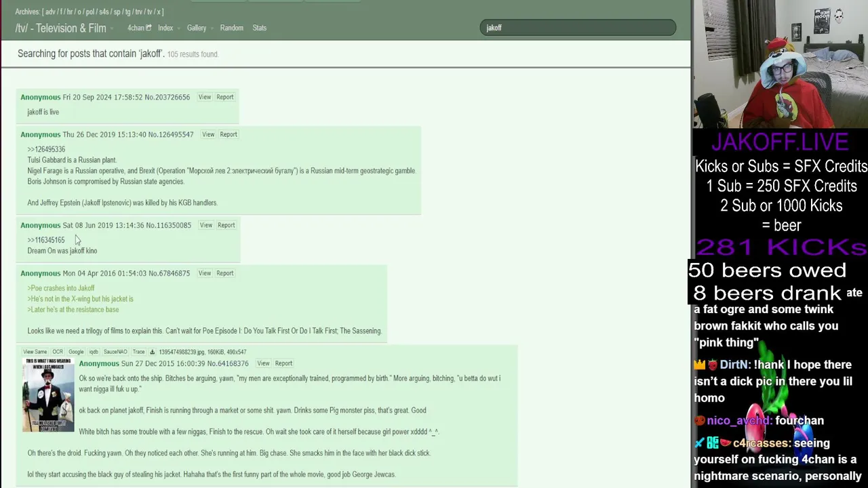The width and height of the screenshot is (868, 488).
Task: Click the JAKOFF.LIVE stream overlay title
Action: tap(780, 142)
